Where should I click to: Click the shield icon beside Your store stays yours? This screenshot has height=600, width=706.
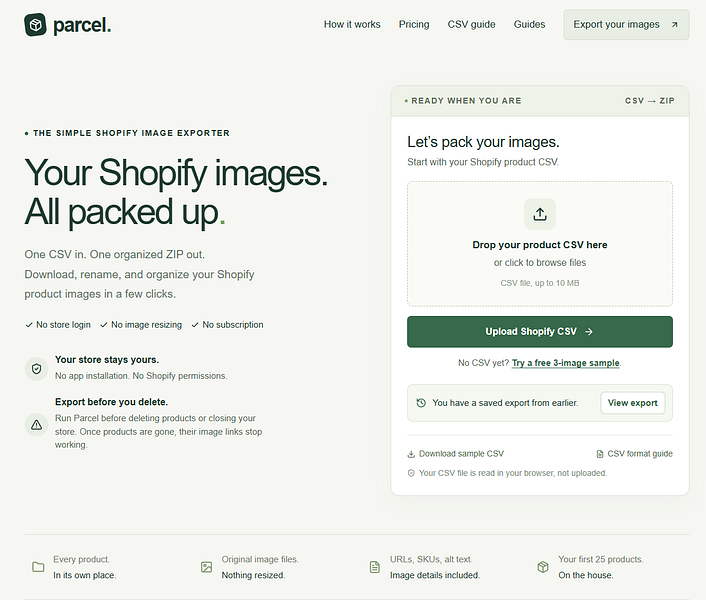[36, 369]
